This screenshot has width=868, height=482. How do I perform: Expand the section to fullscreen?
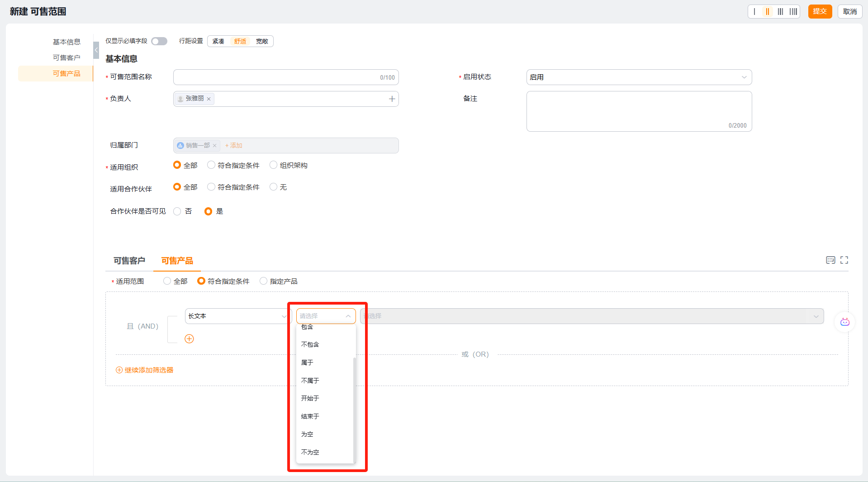click(x=844, y=260)
